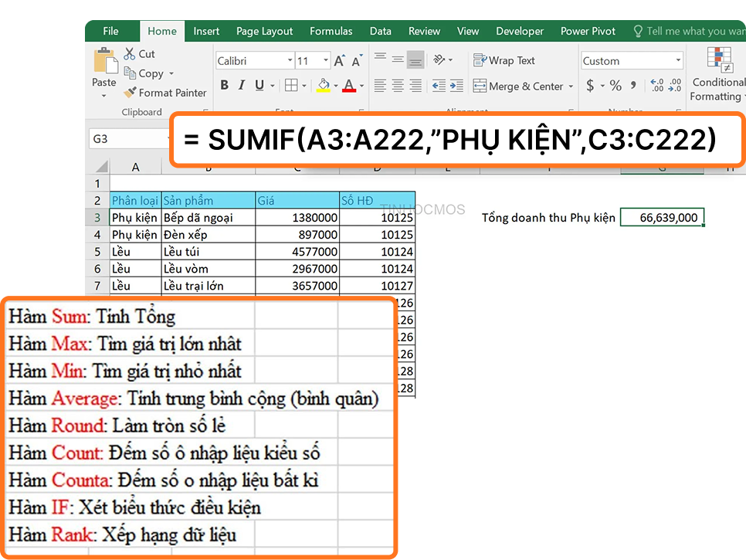Viewport: 746px width, 560px height.
Task: Apply the Percent Style format
Action: (615, 85)
